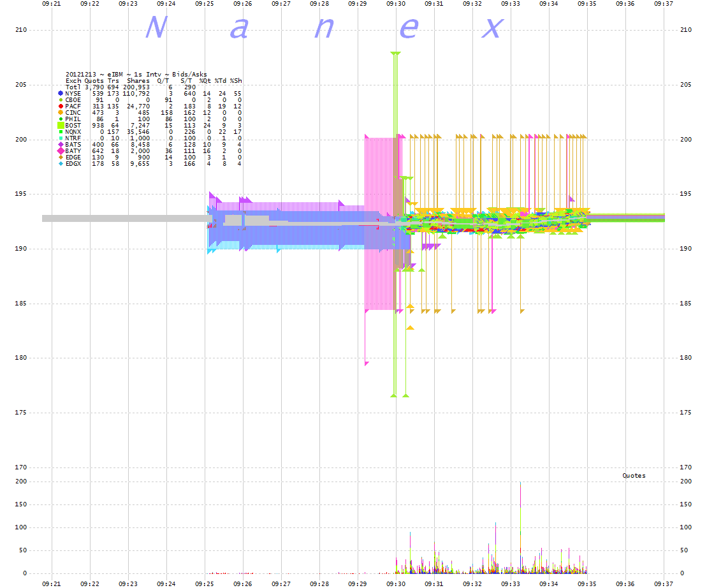Click NQNX shares value '35,546'
Screen dimensions: 707x588
138,131
